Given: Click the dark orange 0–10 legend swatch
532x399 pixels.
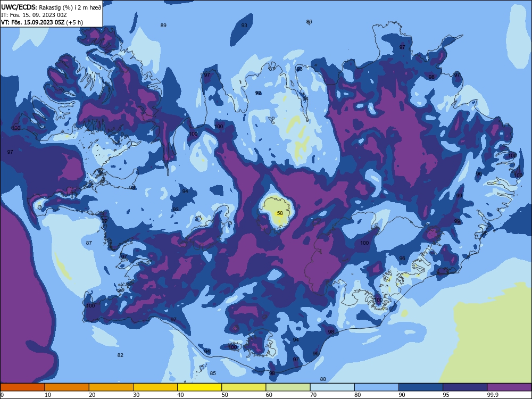Looking at the screenshot, I should (22, 387).
